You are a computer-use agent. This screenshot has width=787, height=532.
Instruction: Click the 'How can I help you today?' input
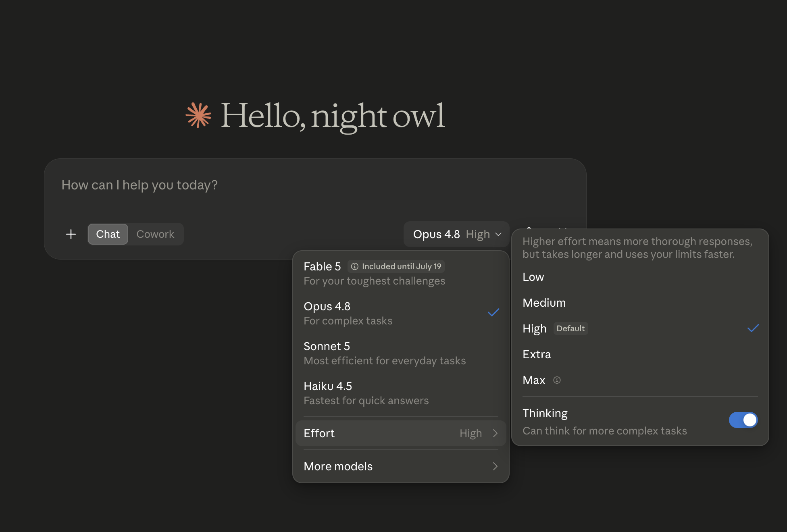tap(315, 185)
